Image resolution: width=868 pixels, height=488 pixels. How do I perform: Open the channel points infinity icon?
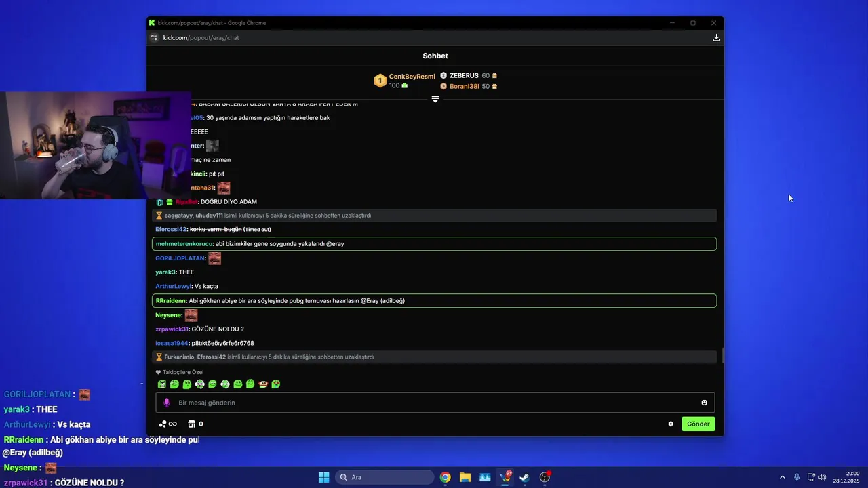[167, 424]
